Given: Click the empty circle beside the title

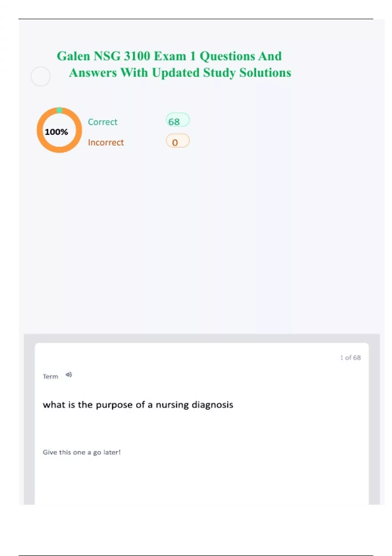Looking at the screenshot, I should click(41, 77).
